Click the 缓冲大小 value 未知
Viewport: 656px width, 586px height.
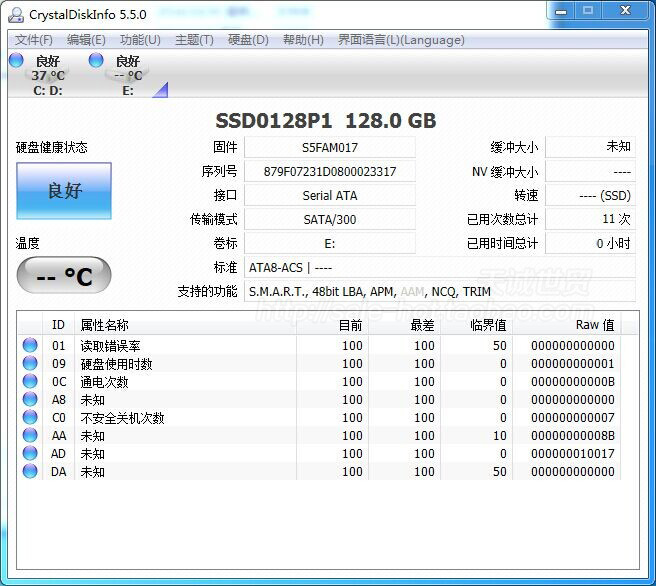coord(590,147)
